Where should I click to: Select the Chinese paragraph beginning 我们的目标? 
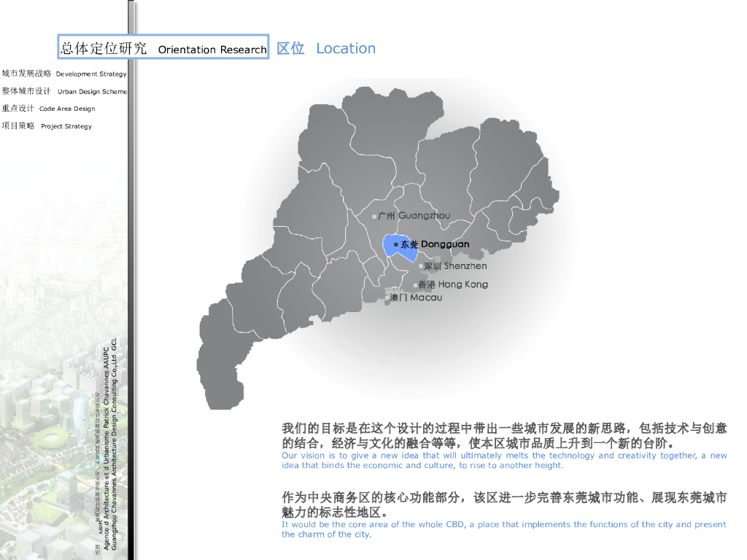[x=503, y=435]
